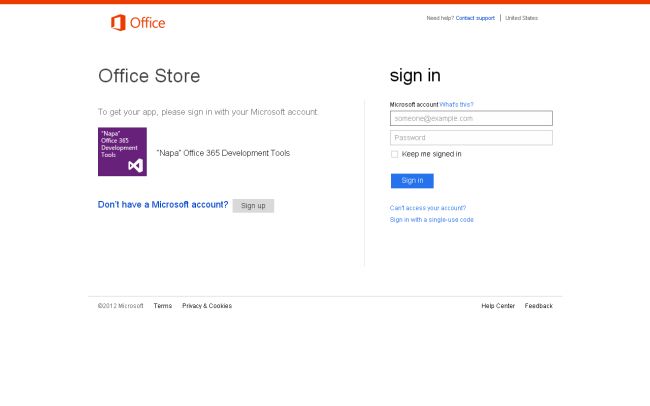The width and height of the screenshot is (650, 406).
Task: Click the Napa Visual Studio app icon
Action: [x=122, y=152]
